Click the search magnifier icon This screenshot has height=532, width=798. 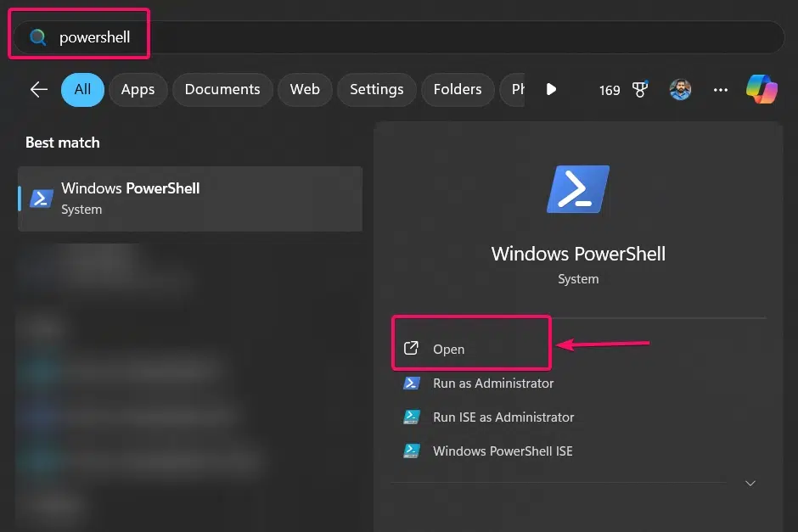pyautogui.click(x=37, y=37)
